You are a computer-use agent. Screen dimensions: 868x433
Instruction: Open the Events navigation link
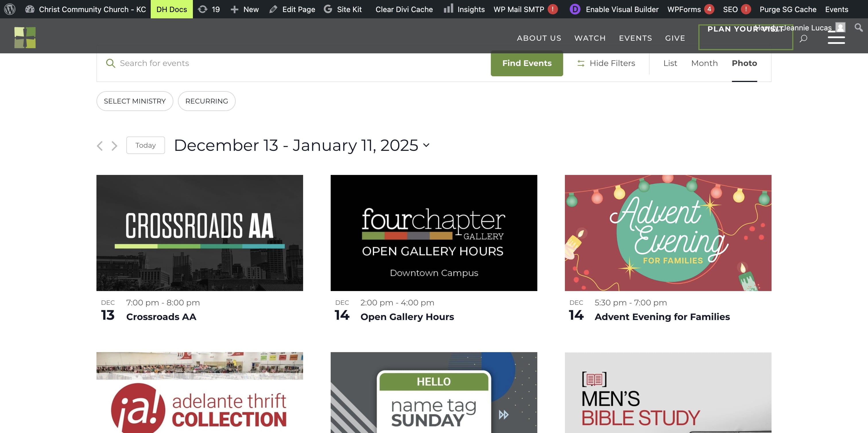[x=635, y=38]
